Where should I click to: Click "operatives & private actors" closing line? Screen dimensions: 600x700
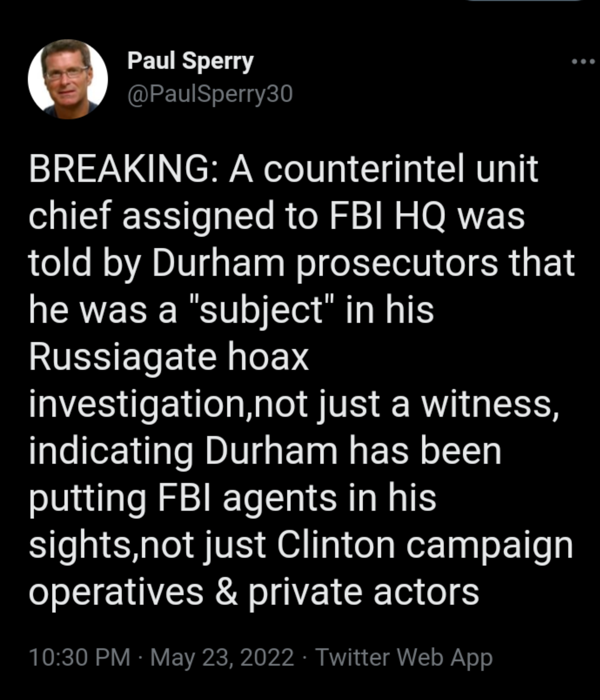[254, 592]
